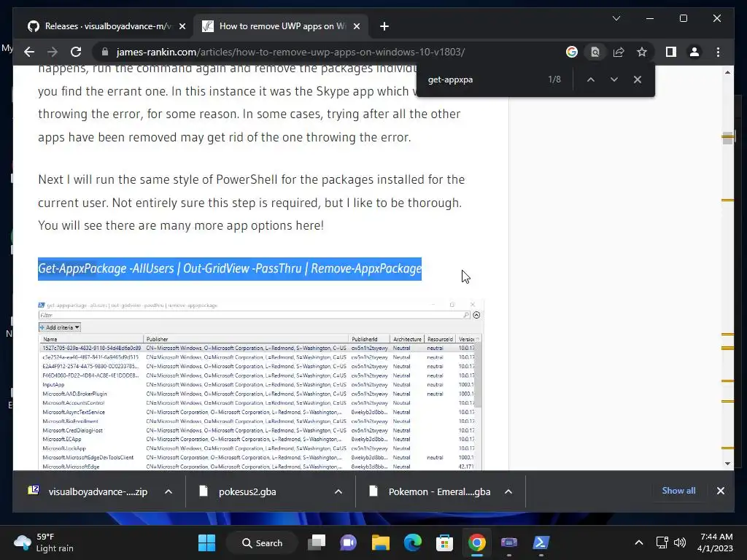Expand options for the pokesus2.gba download
This screenshot has width=747, height=560.
point(338,491)
